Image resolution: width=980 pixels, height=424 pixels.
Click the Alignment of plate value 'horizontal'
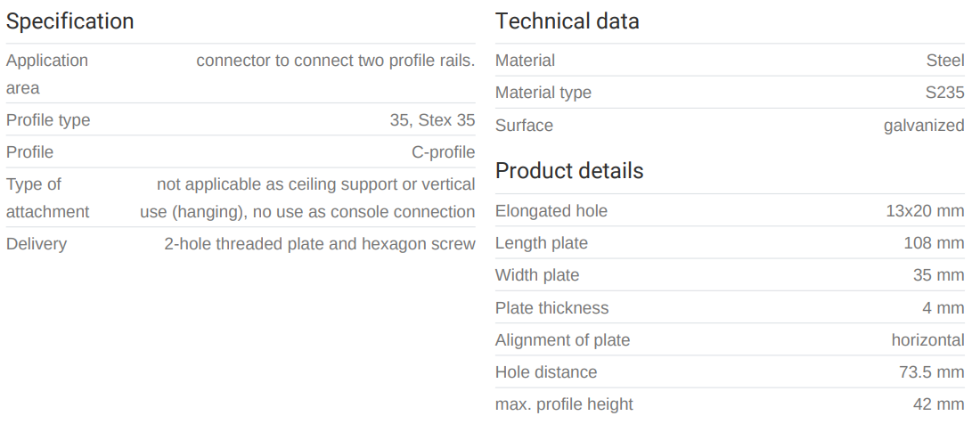click(927, 340)
